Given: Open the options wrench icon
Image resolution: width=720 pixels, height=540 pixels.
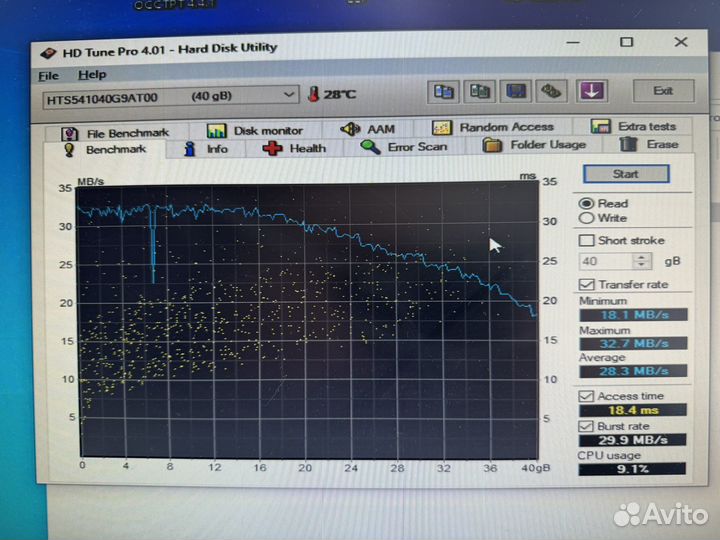Looking at the screenshot, I should (x=551, y=90).
